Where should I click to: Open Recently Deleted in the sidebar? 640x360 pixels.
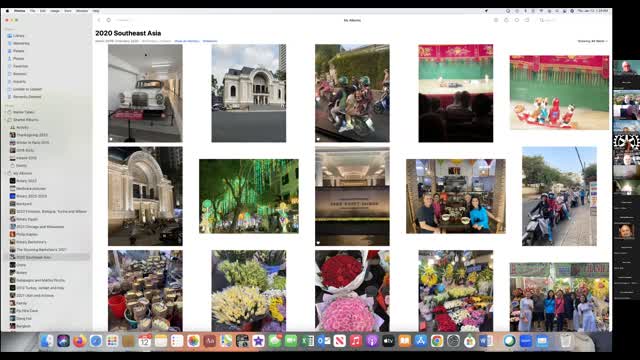pos(24,97)
